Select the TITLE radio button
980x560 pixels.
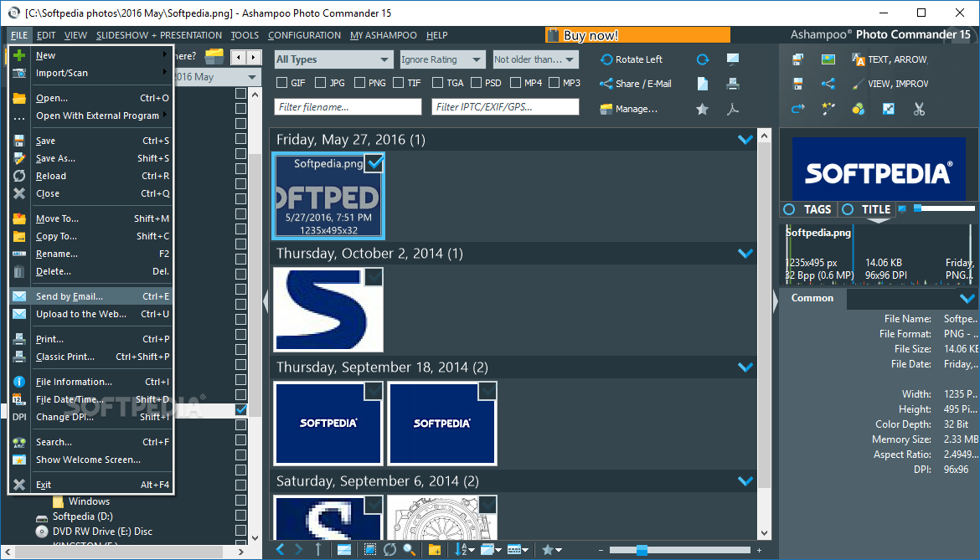[848, 209]
